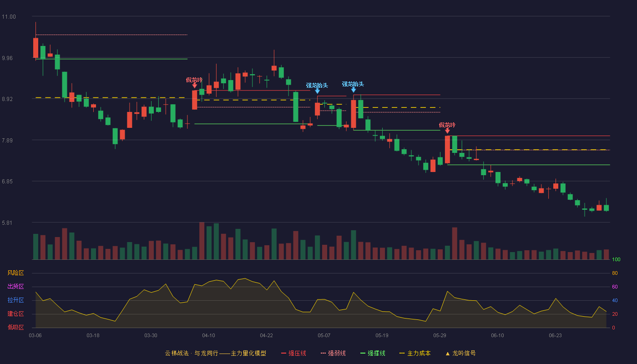This screenshot has height=364, width=637.
Task: Click the 06-23 date label
Action: (x=555, y=335)
